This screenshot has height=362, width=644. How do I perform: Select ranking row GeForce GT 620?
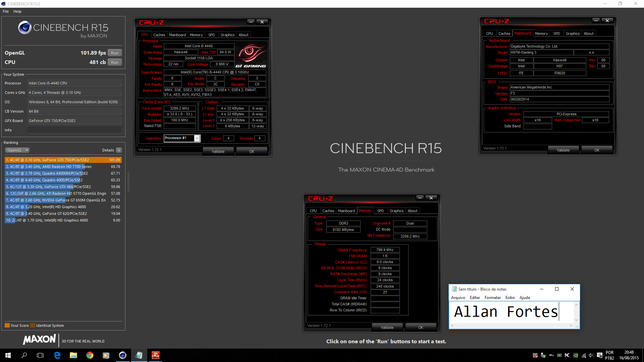coord(63,214)
